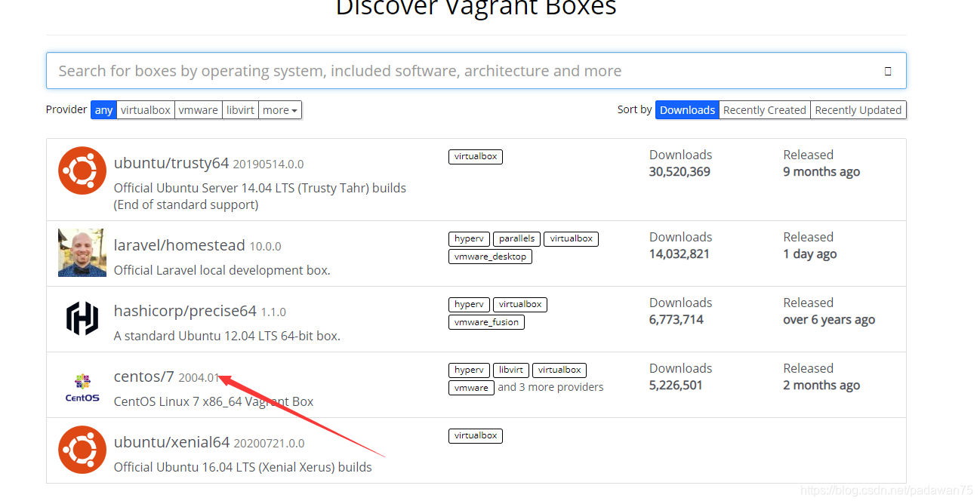Click version text 20200721.0.0
The height and width of the screenshot is (504, 980).
pyautogui.click(x=270, y=444)
